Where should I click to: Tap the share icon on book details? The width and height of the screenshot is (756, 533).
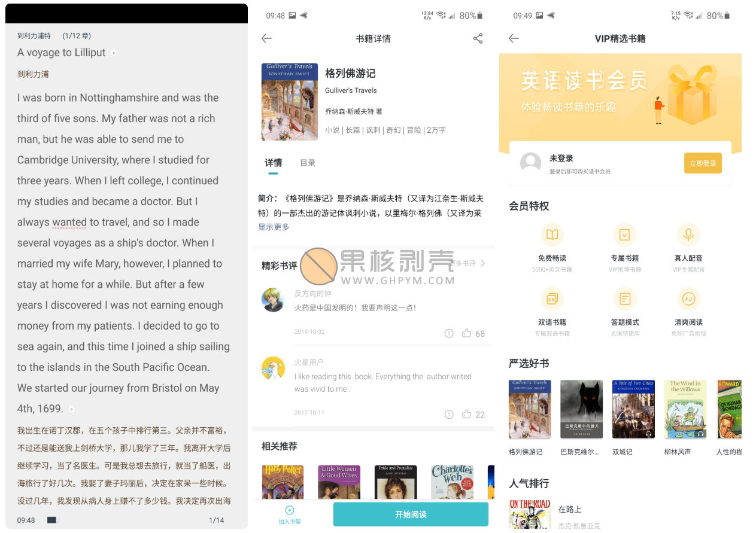click(x=478, y=39)
